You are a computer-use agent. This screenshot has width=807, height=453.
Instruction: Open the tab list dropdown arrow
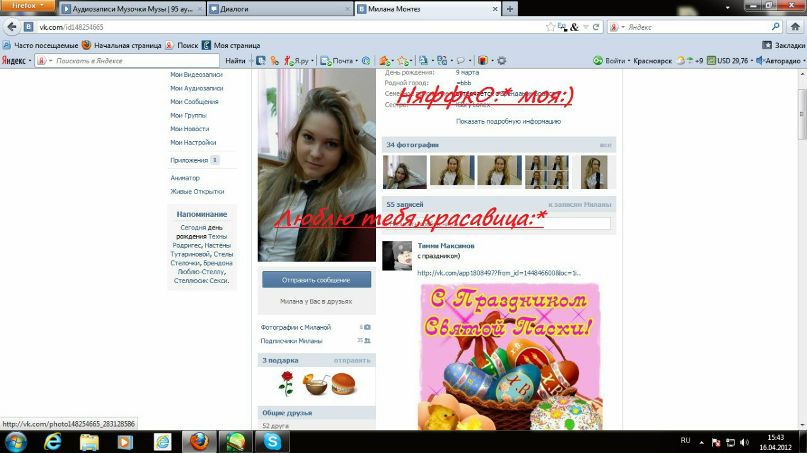[x=727, y=8]
